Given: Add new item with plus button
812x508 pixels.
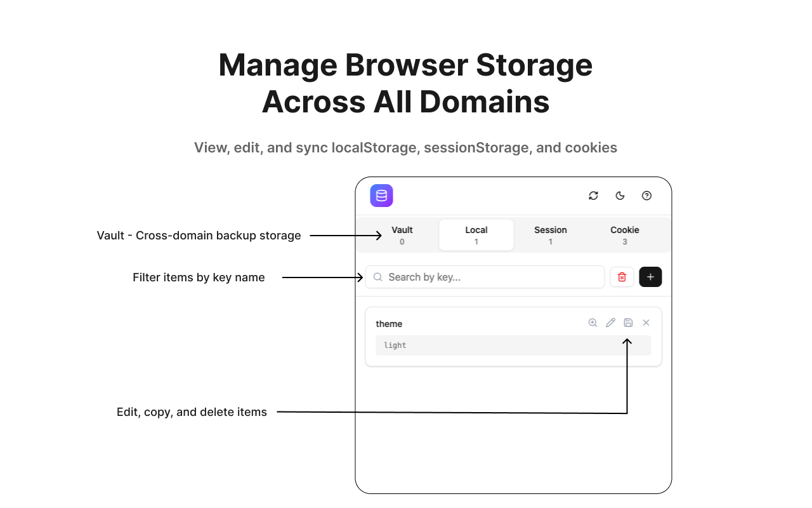Looking at the screenshot, I should [650, 277].
